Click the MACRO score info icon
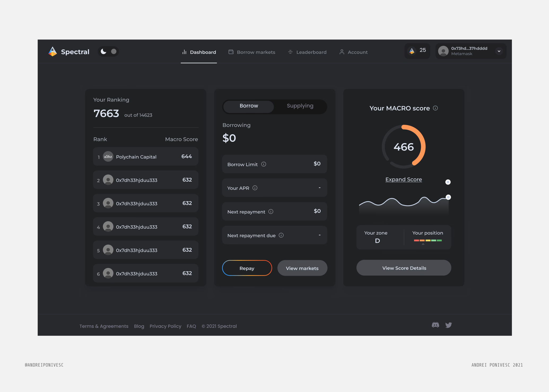This screenshot has height=392, width=549. click(435, 108)
